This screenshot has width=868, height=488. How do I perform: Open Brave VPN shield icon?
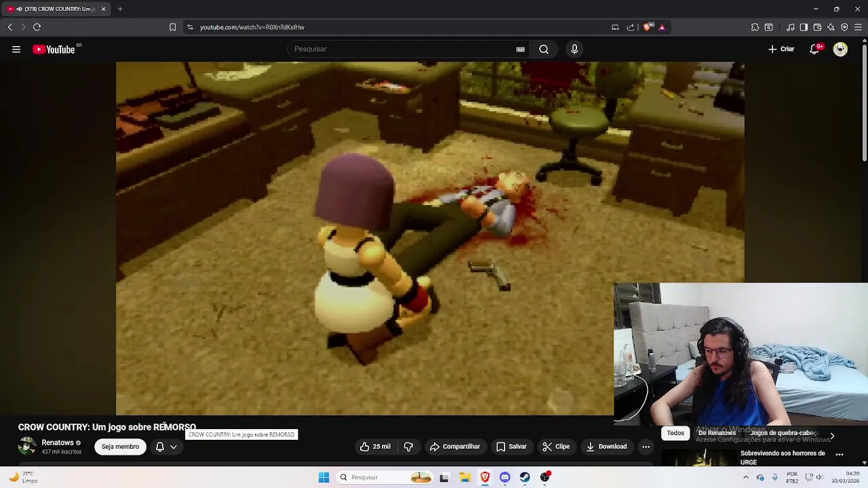click(x=844, y=27)
